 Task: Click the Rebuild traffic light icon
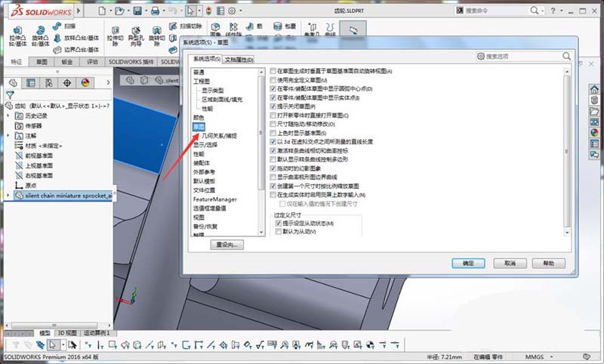coord(209,11)
